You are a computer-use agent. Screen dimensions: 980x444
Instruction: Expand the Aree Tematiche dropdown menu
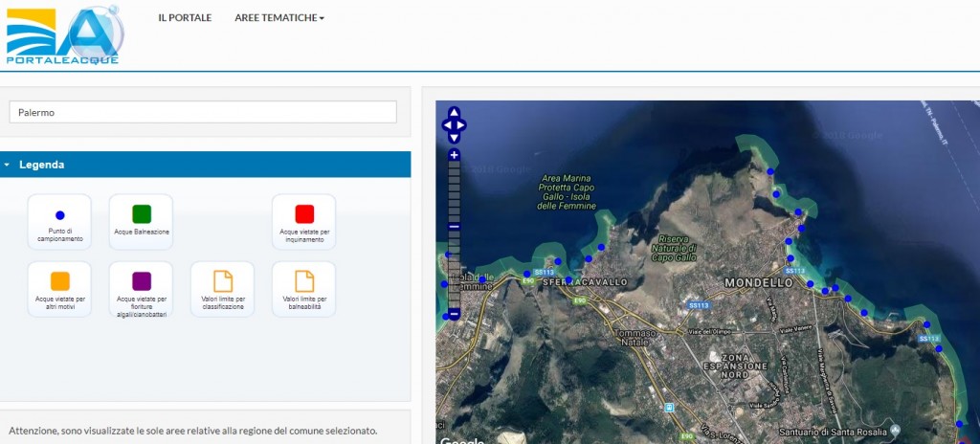pos(278,18)
